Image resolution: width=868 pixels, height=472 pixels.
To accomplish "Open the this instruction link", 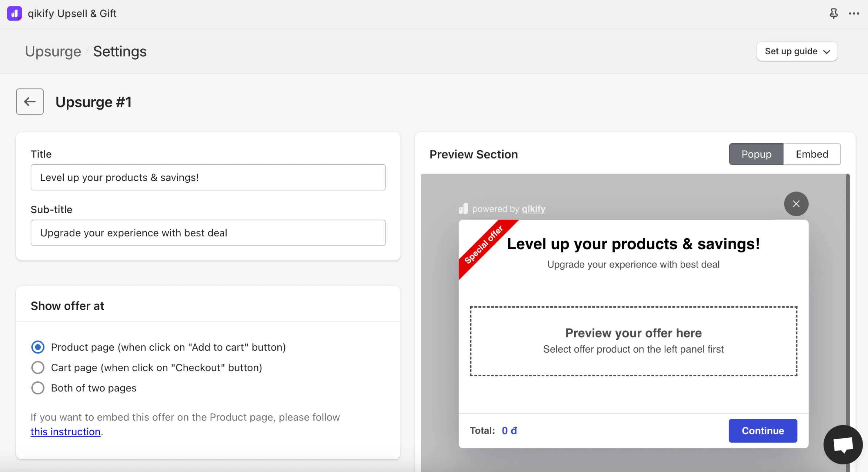I will click(65, 432).
